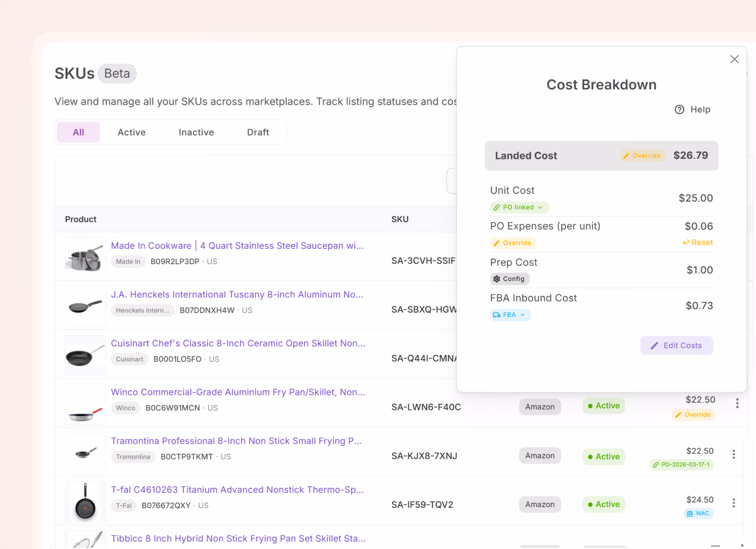Open three-dot menu for SA-IF59-TQV2

tap(734, 504)
